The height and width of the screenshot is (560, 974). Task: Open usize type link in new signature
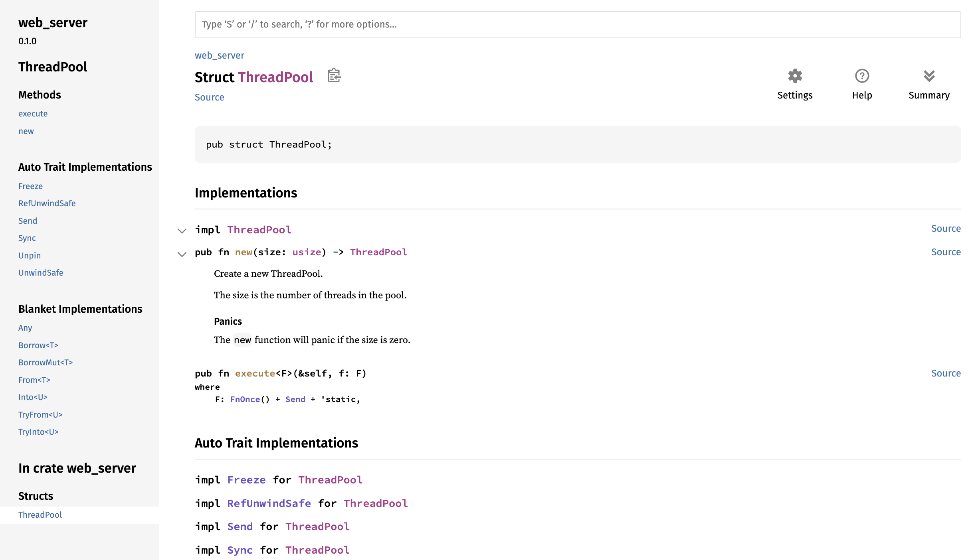307,252
